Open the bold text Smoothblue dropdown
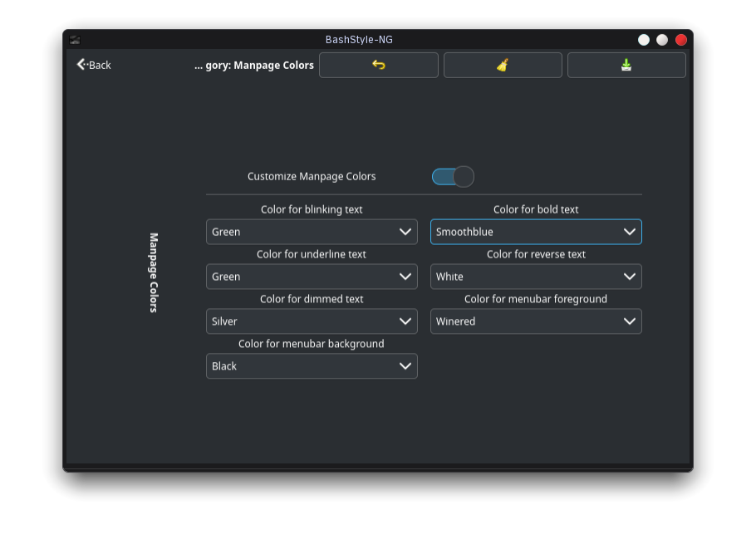 click(536, 232)
